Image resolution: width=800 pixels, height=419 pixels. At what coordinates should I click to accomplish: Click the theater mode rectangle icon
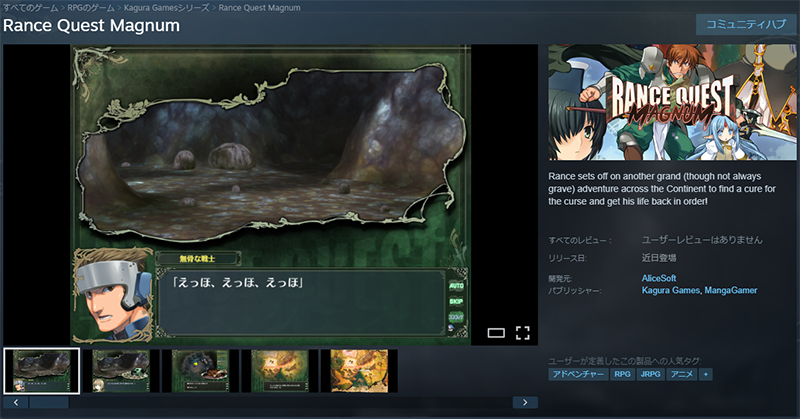coord(496,332)
